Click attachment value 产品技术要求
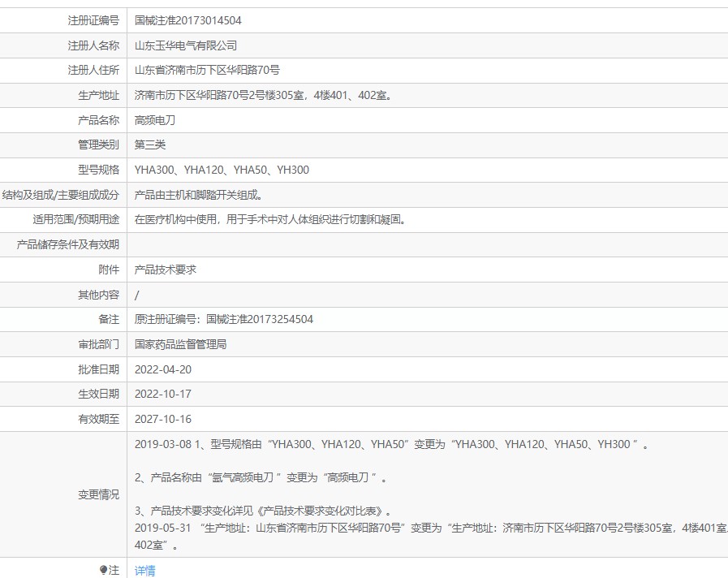The image size is (728, 578). tap(166, 270)
